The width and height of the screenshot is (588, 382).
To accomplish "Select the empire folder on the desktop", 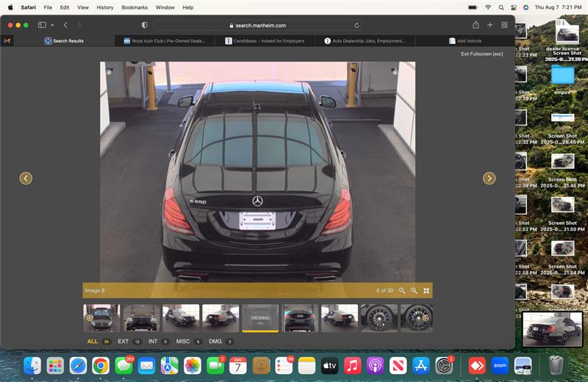I will coord(562,74).
